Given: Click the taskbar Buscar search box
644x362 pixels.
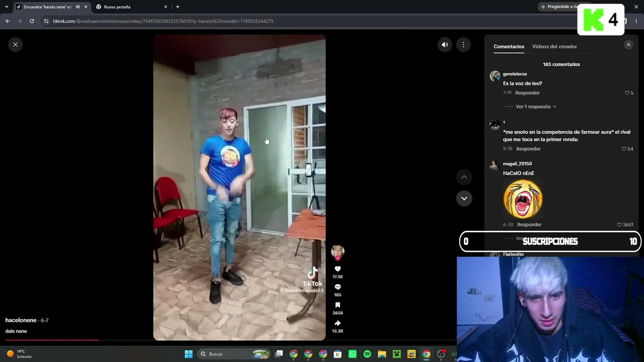Looking at the screenshot, I should coord(234,354).
